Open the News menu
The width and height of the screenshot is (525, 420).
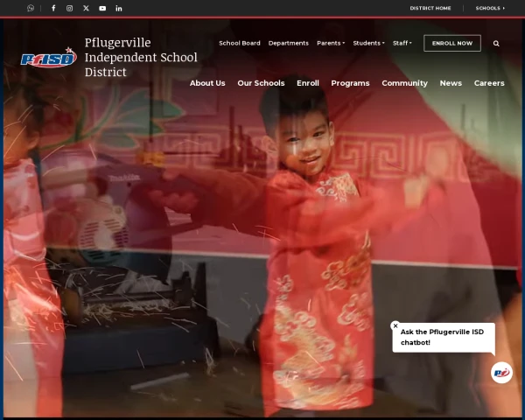coord(451,83)
